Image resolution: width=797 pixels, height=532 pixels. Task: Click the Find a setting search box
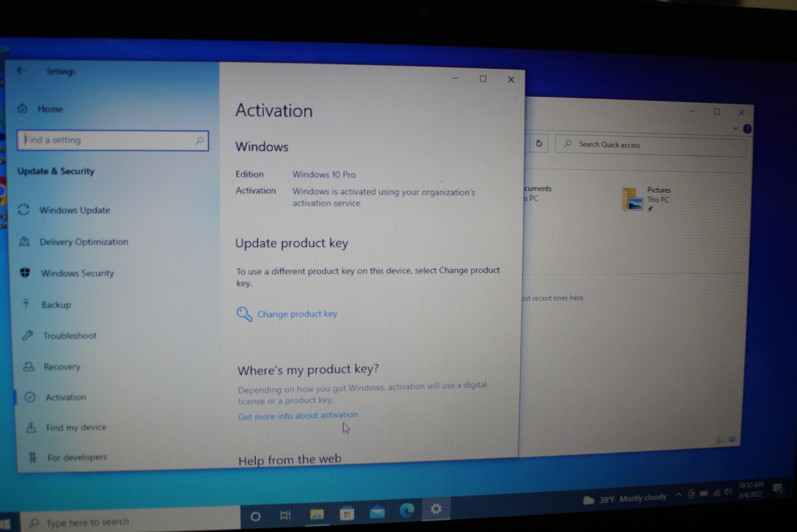click(113, 140)
